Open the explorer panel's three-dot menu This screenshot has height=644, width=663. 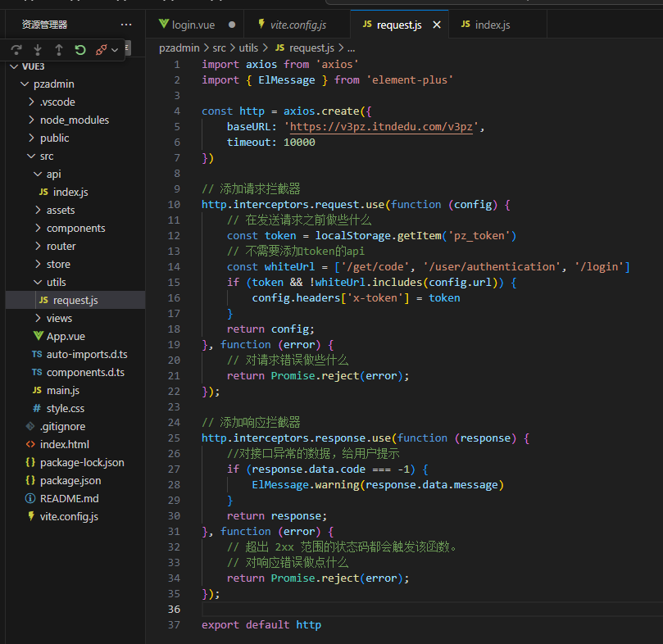click(x=125, y=25)
